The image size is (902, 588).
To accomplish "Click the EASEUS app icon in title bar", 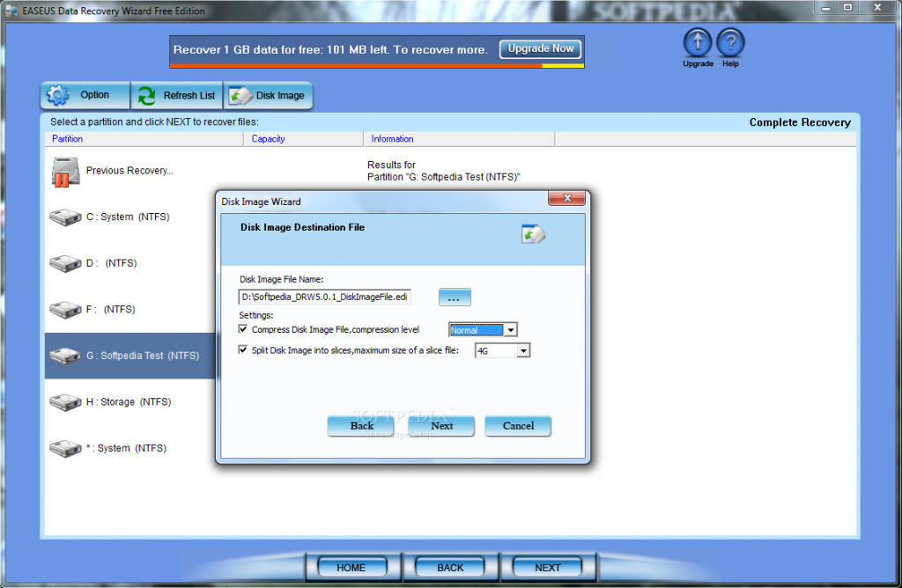I will [x=11, y=11].
